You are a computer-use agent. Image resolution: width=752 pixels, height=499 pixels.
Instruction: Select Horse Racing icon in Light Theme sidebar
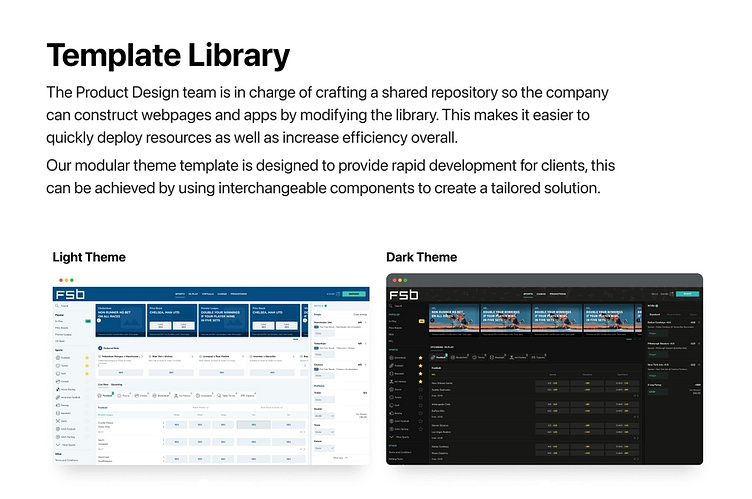(x=58, y=389)
